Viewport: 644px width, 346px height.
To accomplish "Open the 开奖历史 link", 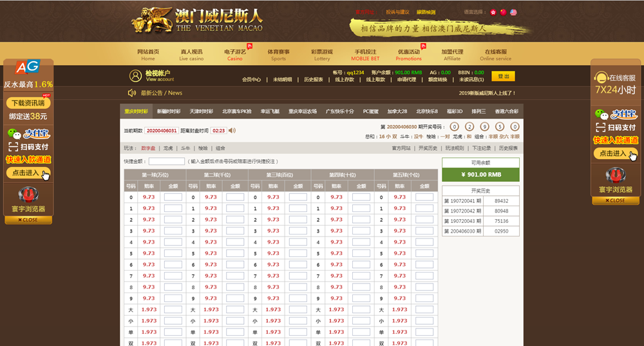I will (x=428, y=148).
